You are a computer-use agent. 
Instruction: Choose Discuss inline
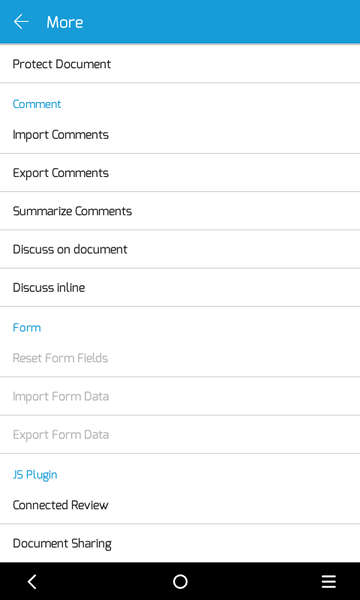click(180, 288)
